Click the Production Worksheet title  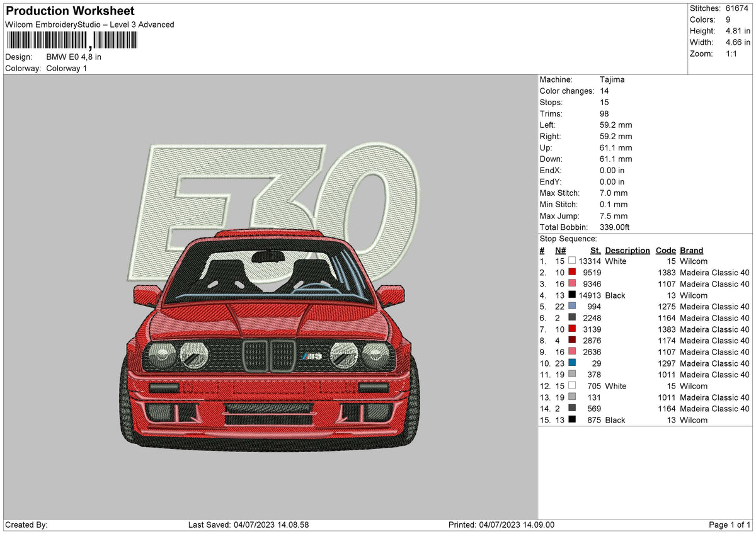pyautogui.click(x=69, y=11)
